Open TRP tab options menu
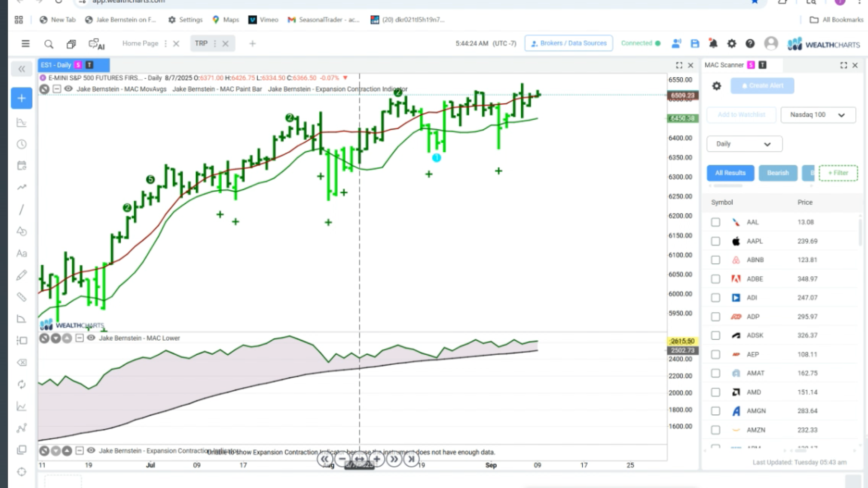The width and height of the screenshot is (868, 488). click(x=215, y=43)
